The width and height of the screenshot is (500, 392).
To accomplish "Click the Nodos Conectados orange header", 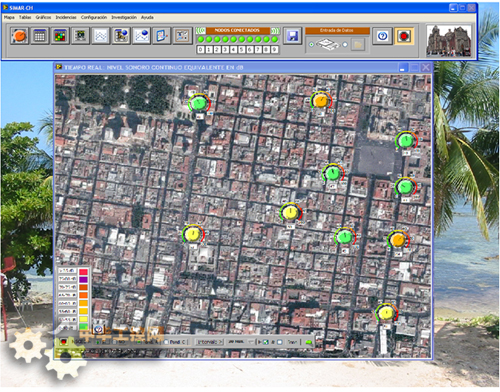I will [238, 30].
